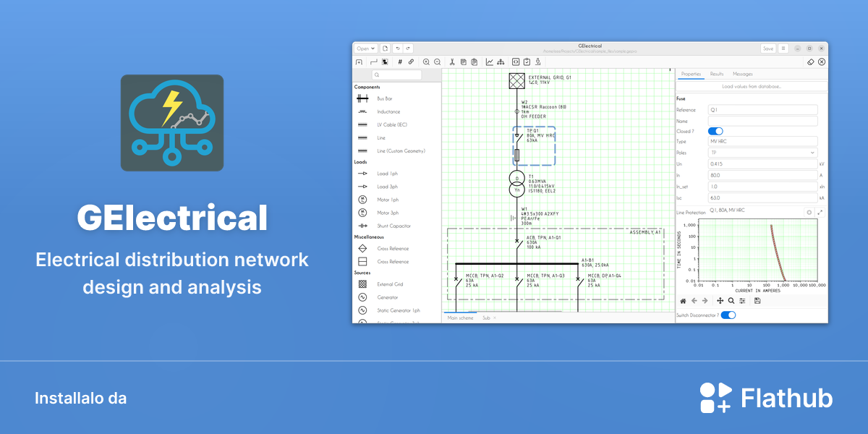Viewport: 868px width, 434px height.
Task: Switch to the Properties tab
Action: tap(691, 74)
